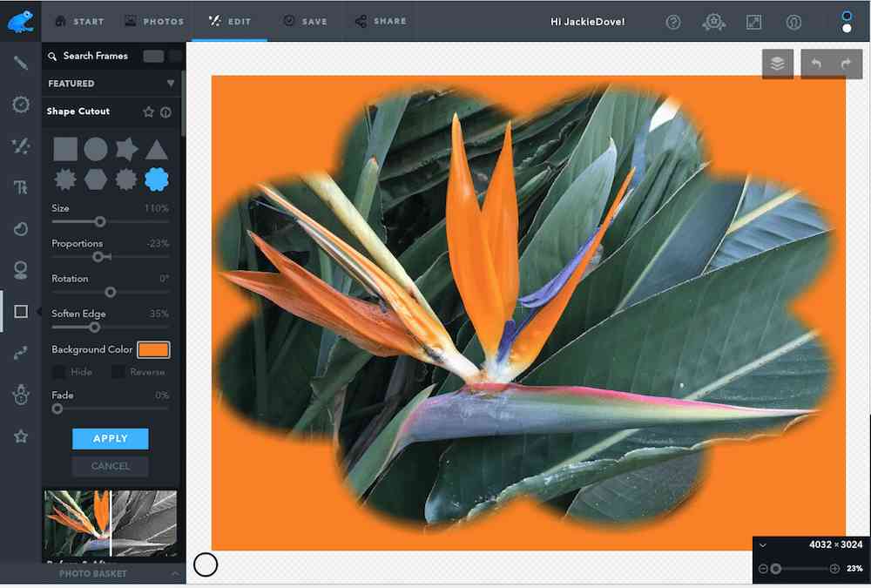
Task: Click the Soften Edge slider handle
Action: tap(94, 328)
